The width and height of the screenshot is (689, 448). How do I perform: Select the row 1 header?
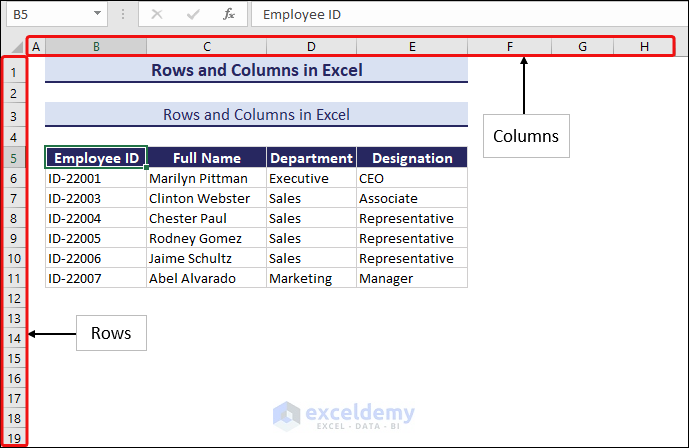pos(14,72)
